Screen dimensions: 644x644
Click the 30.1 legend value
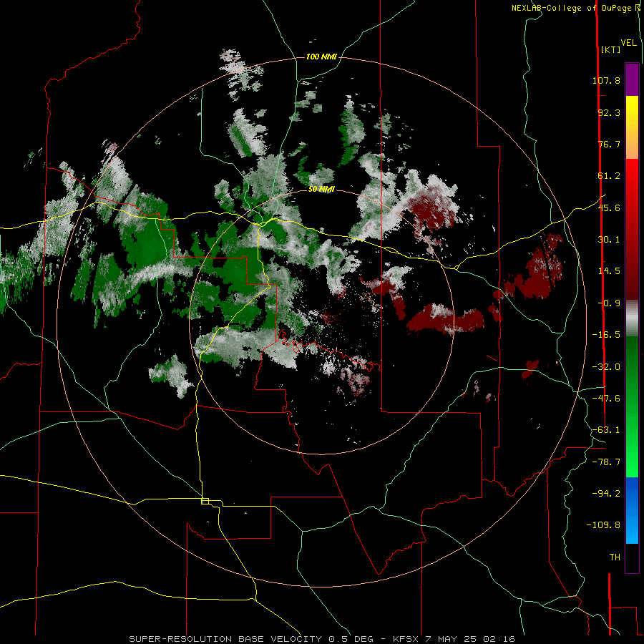pyautogui.click(x=609, y=240)
